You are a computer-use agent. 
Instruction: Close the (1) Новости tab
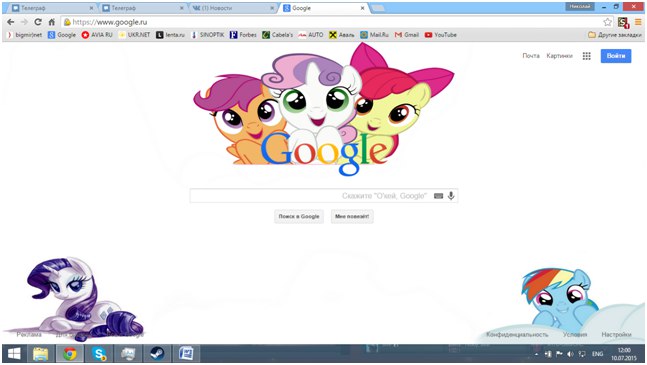[272, 8]
